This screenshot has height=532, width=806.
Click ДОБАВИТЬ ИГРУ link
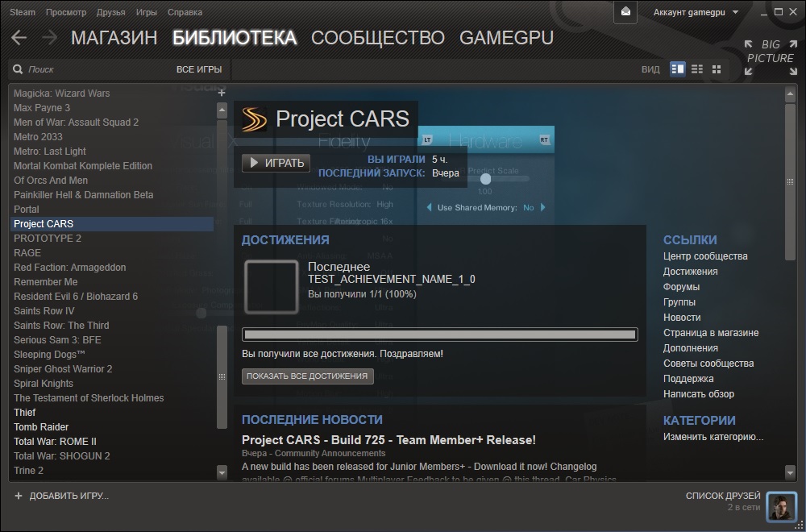(69, 496)
